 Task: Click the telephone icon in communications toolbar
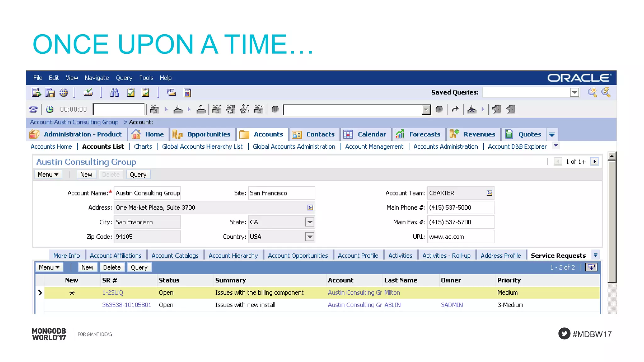(33, 109)
